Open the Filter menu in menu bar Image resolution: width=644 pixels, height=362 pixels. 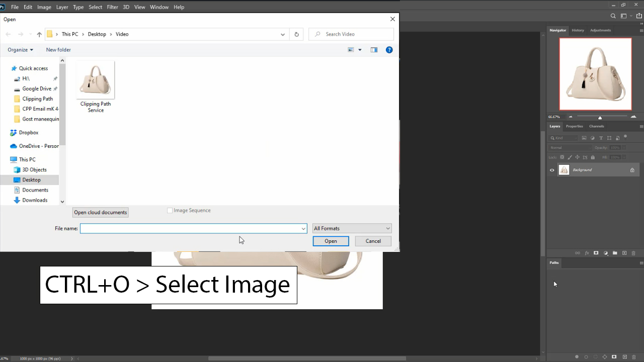112,7
